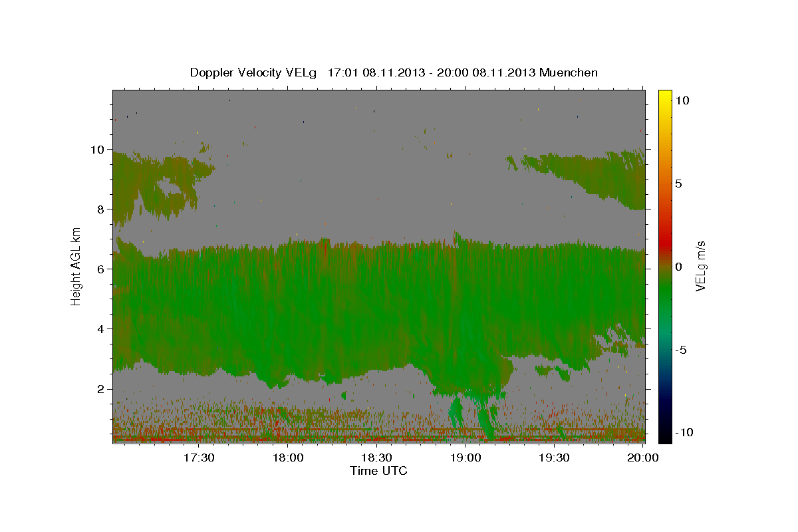Click the colorbar value 5 label
The height and width of the screenshot is (532, 798).
(679, 183)
